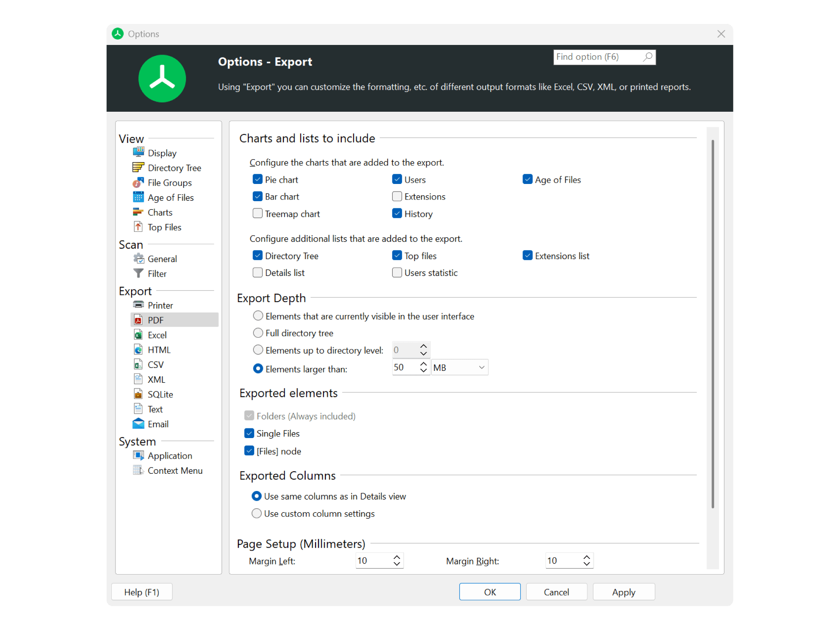The height and width of the screenshot is (630, 840).
Task: Open the Excel export settings
Action: tap(139, 334)
